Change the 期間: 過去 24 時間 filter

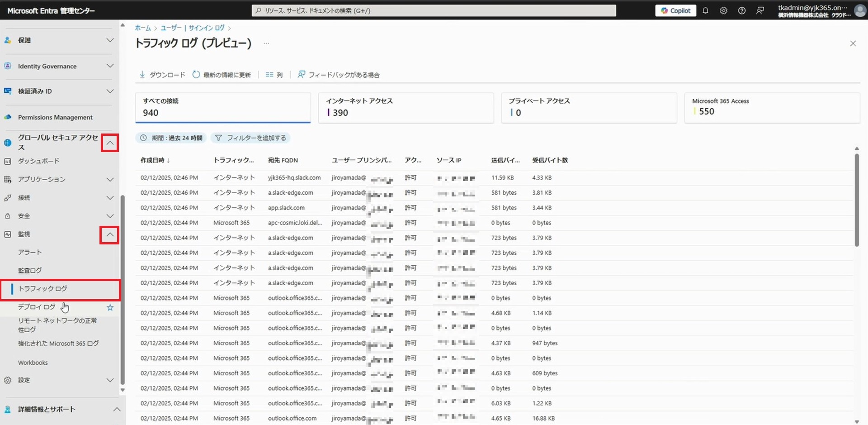point(171,138)
